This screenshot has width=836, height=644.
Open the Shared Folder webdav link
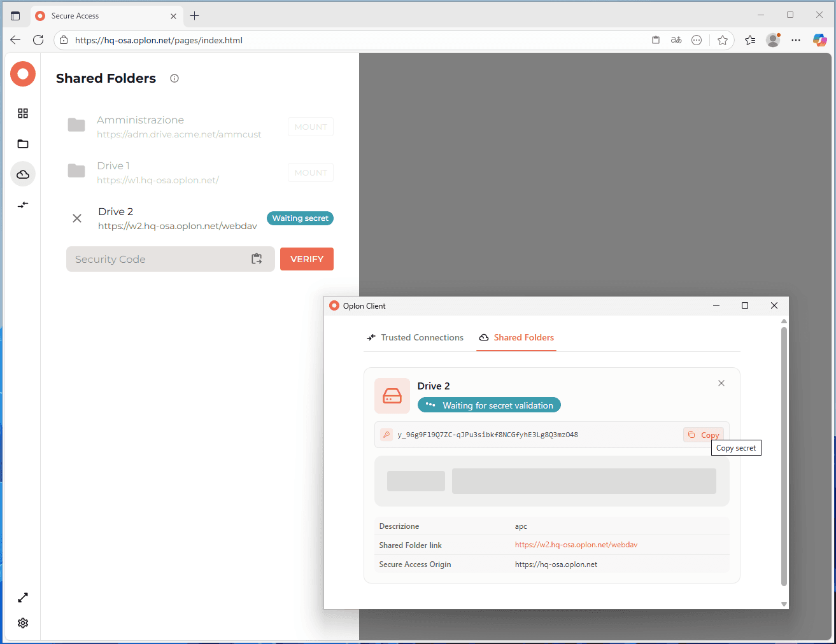tap(576, 545)
